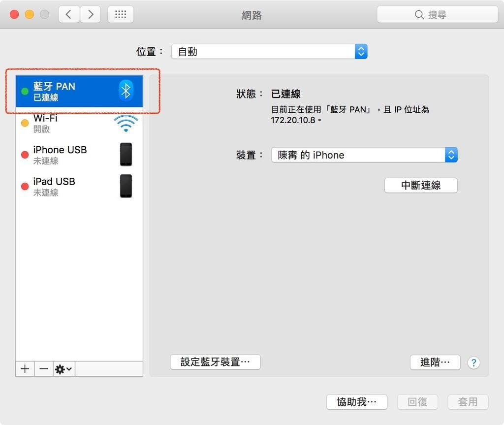
Task: Minimize the window with yellow button
Action: pyautogui.click(x=29, y=14)
